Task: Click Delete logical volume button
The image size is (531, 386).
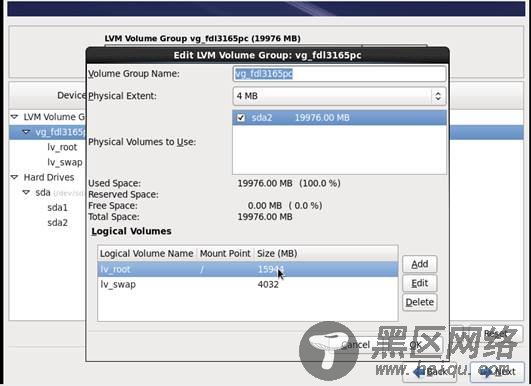Action: (x=420, y=302)
